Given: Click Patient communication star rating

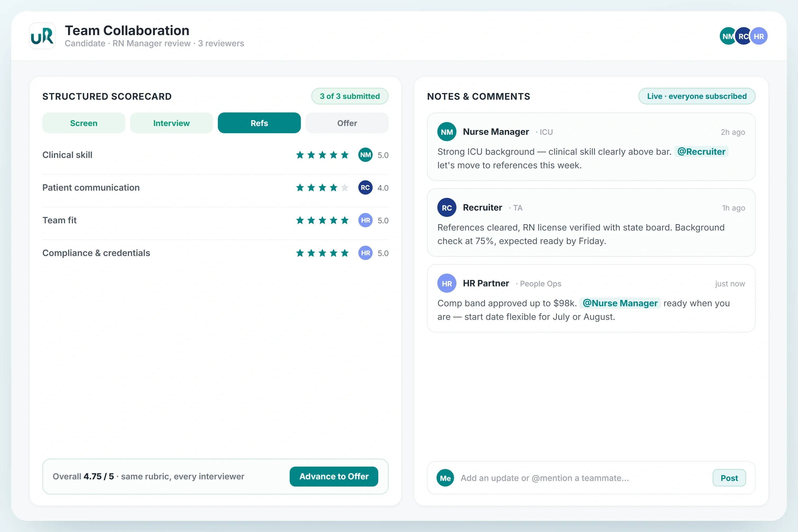Looking at the screenshot, I should click(322, 188).
